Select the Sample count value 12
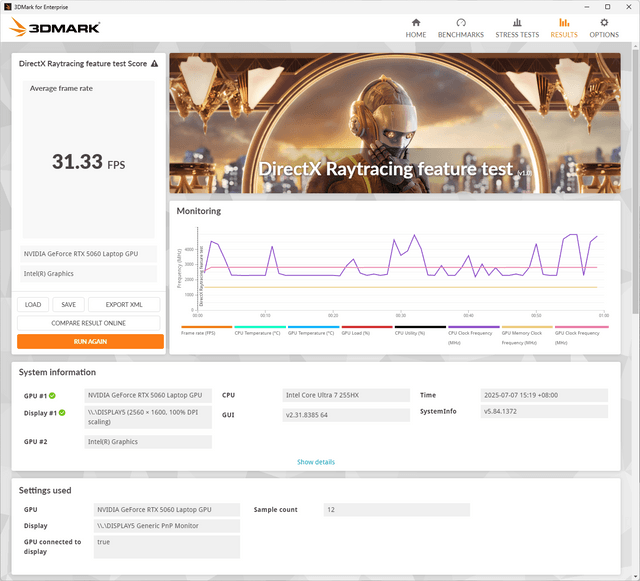 point(397,510)
